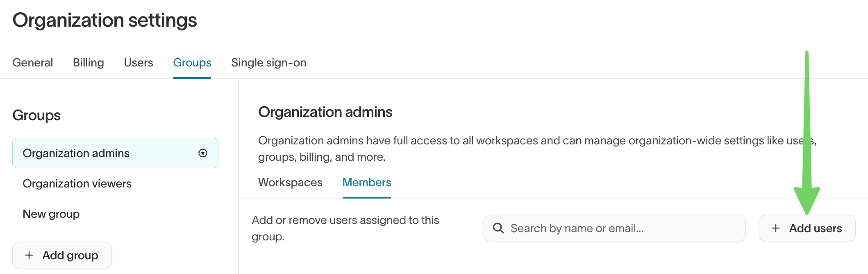Click the Organization admins group title heading
Image resolution: width=868 pixels, height=274 pixels.
click(325, 112)
